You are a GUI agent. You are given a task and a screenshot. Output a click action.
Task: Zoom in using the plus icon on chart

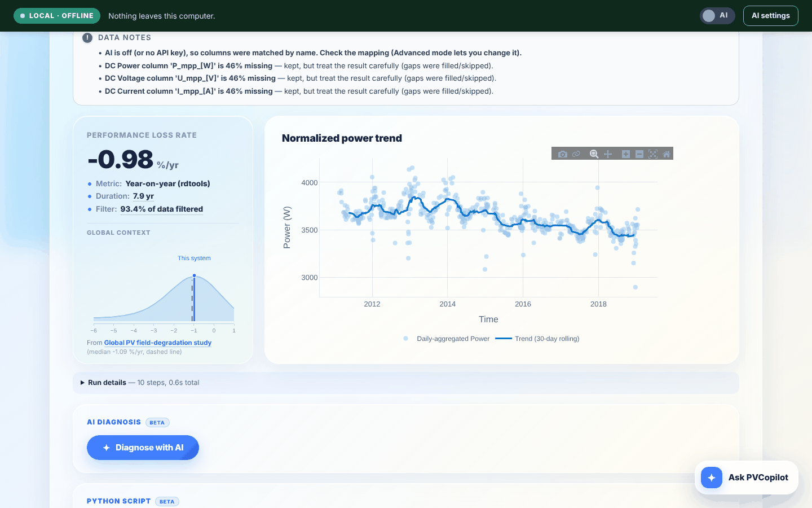(625, 154)
